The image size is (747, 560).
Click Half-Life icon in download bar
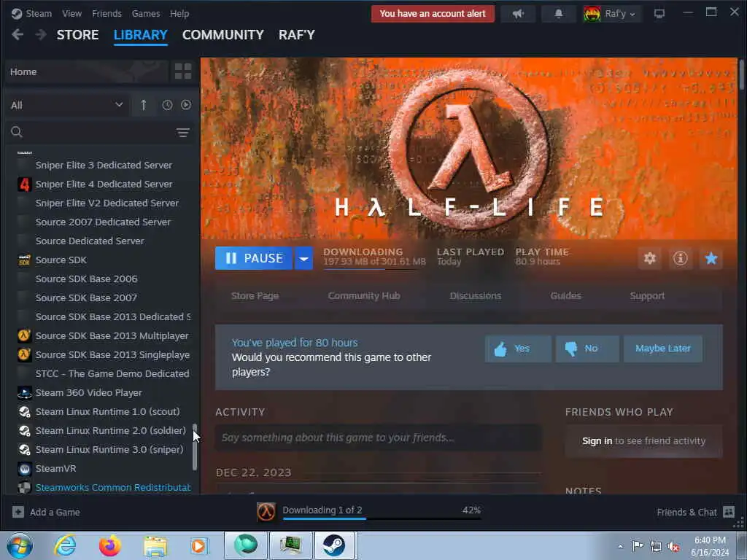(266, 512)
